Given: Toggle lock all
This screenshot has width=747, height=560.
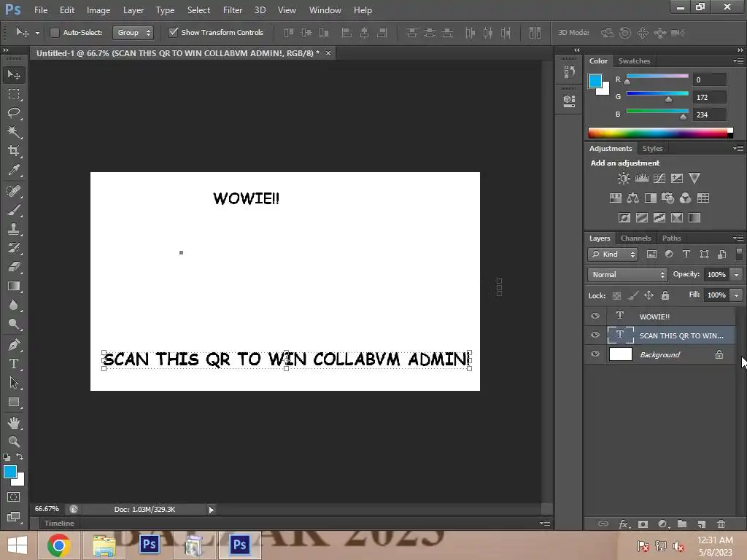Looking at the screenshot, I should 665,296.
